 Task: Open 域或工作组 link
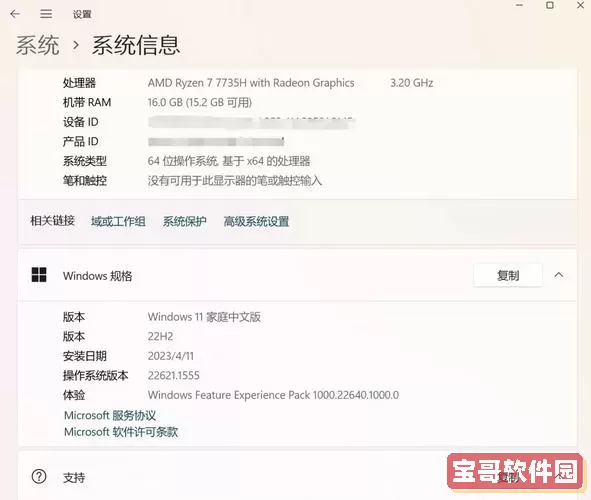118,221
